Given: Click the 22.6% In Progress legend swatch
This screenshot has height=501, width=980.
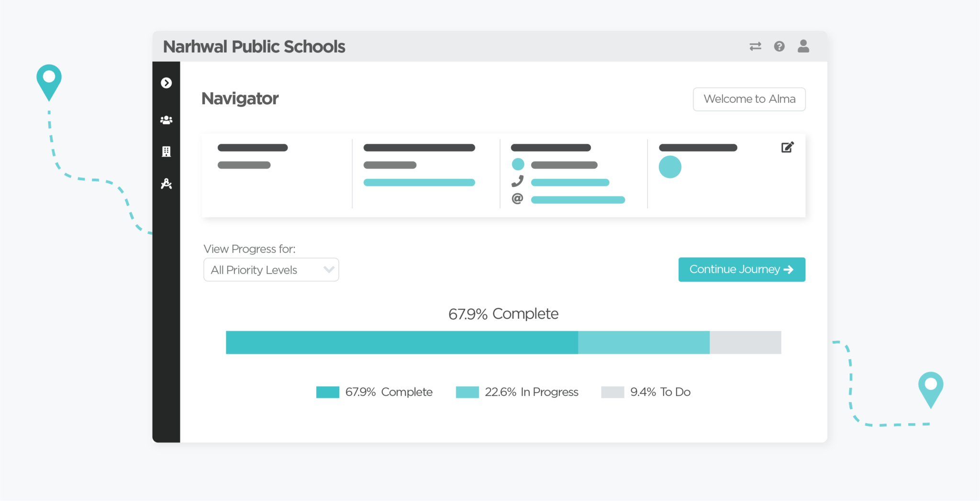Looking at the screenshot, I should [467, 392].
